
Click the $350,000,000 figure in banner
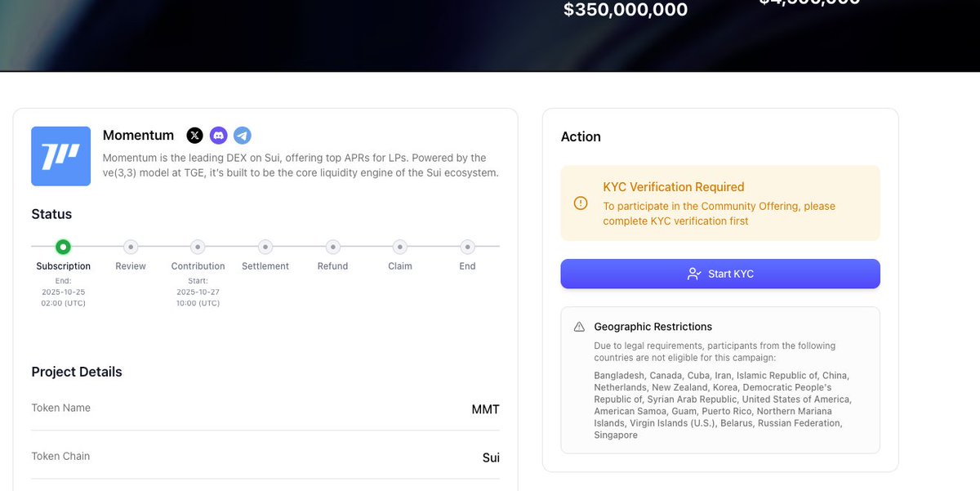click(x=626, y=10)
